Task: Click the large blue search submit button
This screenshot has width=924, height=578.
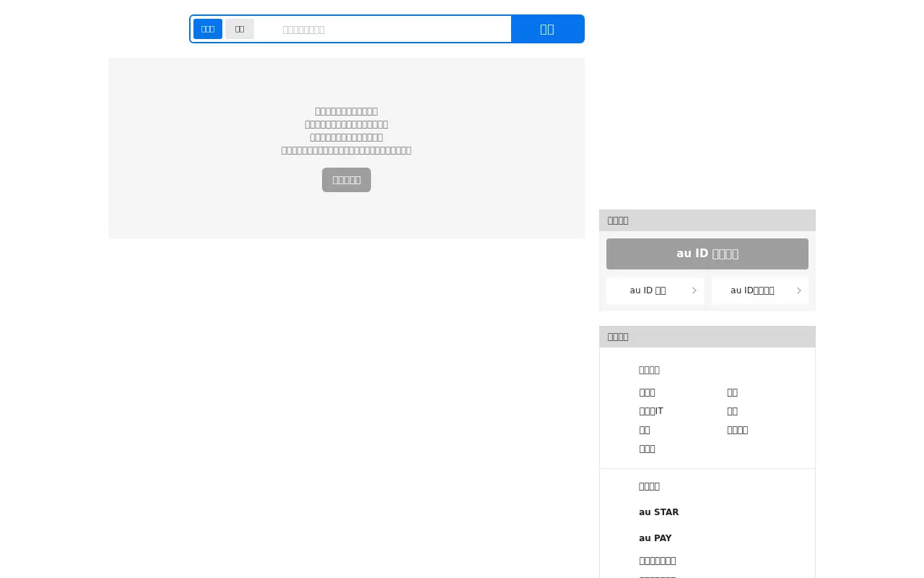Action: pyautogui.click(x=547, y=29)
